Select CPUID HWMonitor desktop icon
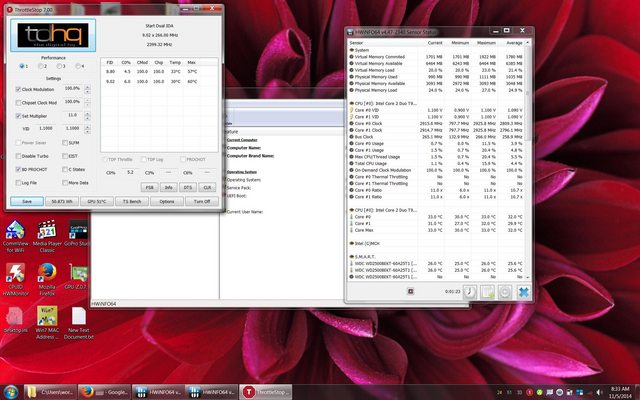 [x=15, y=280]
